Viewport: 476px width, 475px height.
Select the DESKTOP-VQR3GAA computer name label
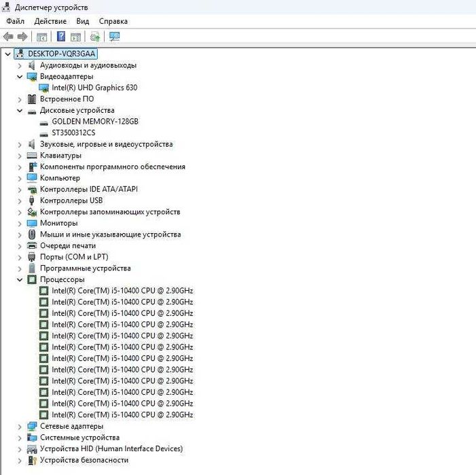pyautogui.click(x=62, y=54)
